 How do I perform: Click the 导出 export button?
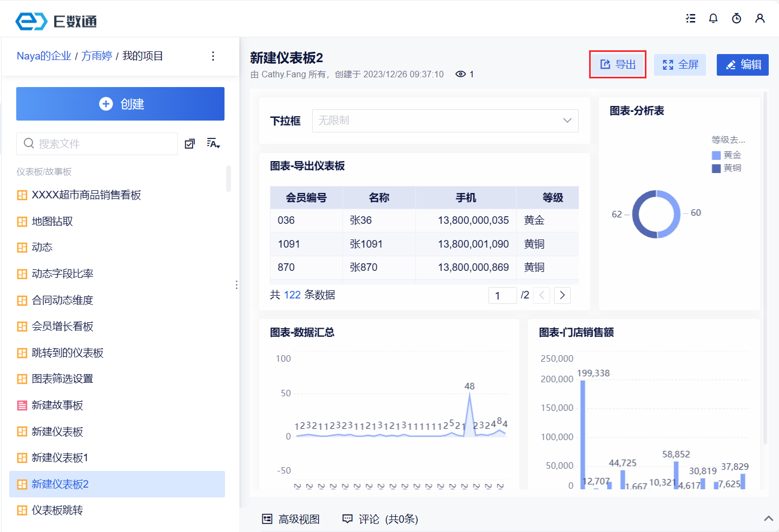click(x=618, y=65)
